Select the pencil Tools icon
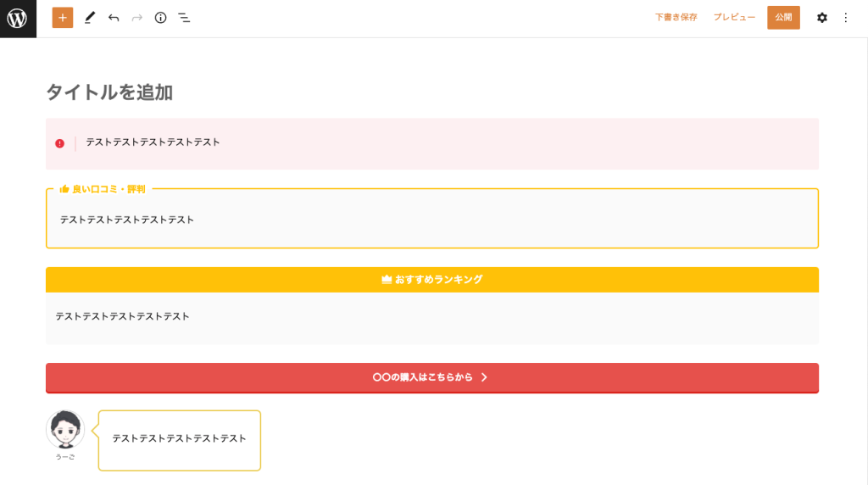Image resolution: width=868 pixels, height=485 pixels. [90, 18]
